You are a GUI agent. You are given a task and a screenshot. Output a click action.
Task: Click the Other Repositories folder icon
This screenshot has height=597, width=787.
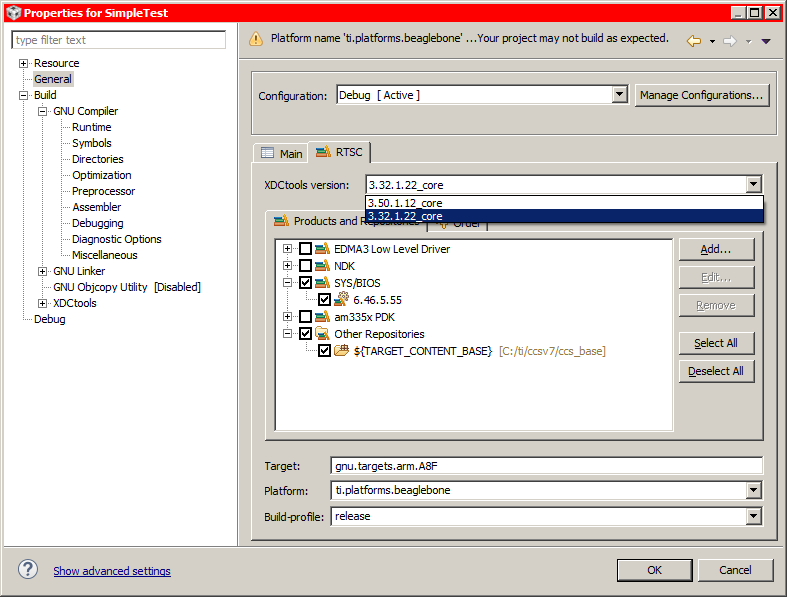click(322, 333)
